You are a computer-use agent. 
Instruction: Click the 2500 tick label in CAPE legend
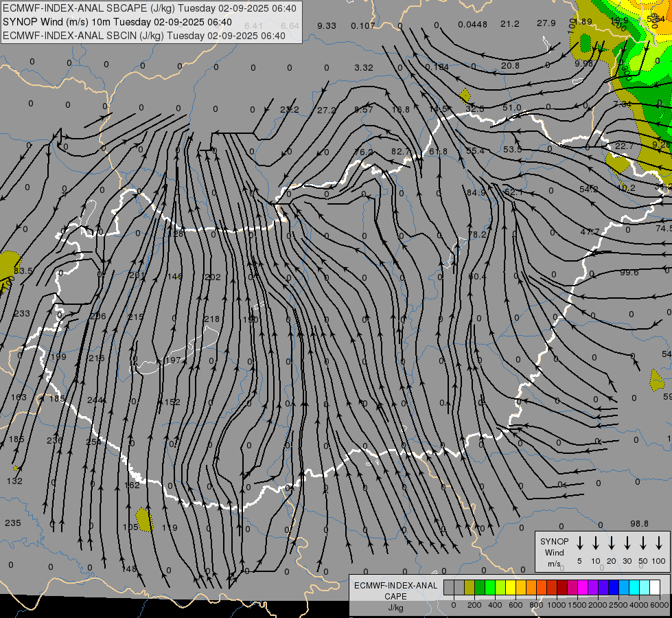618,605
